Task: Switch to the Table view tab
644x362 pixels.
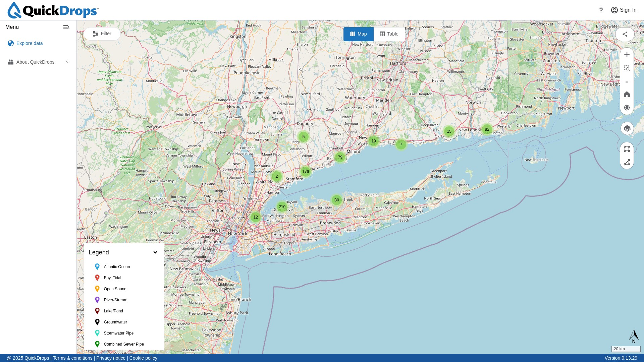Action: pos(389,34)
